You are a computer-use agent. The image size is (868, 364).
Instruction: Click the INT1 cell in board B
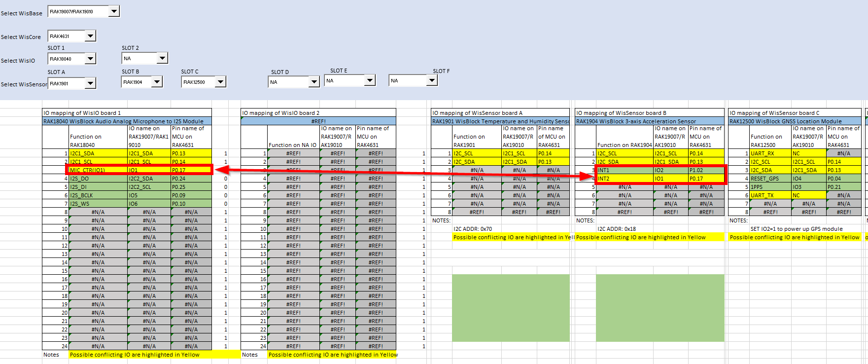coord(625,170)
